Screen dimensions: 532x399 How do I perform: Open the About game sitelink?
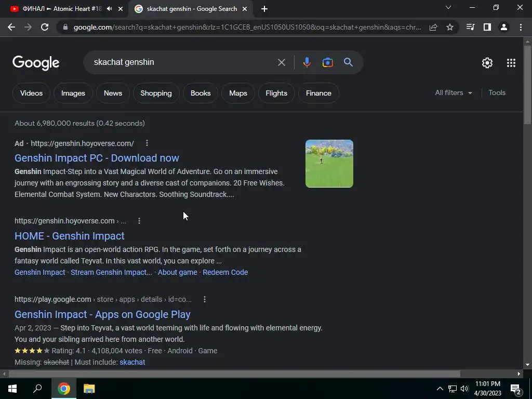[178, 272]
